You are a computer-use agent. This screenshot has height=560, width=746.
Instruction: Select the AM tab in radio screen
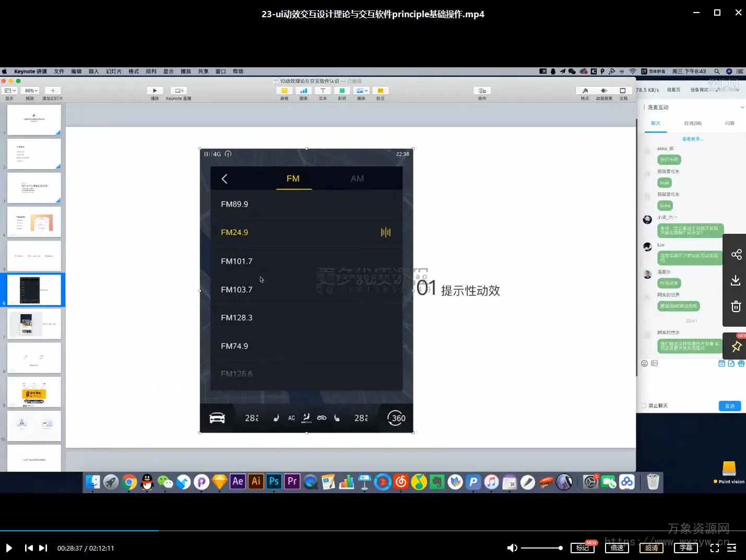point(357,179)
